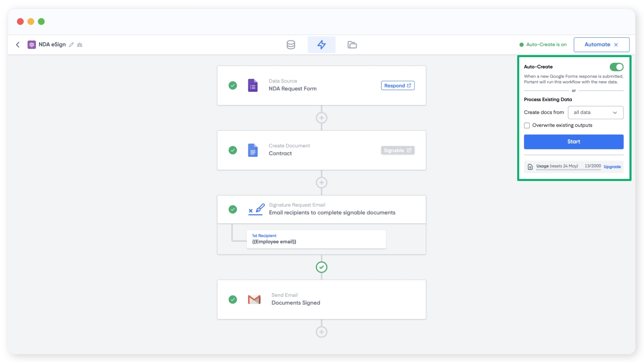Turn off the Auto-Create toggle
The image size is (644, 362).
coord(616,67)
